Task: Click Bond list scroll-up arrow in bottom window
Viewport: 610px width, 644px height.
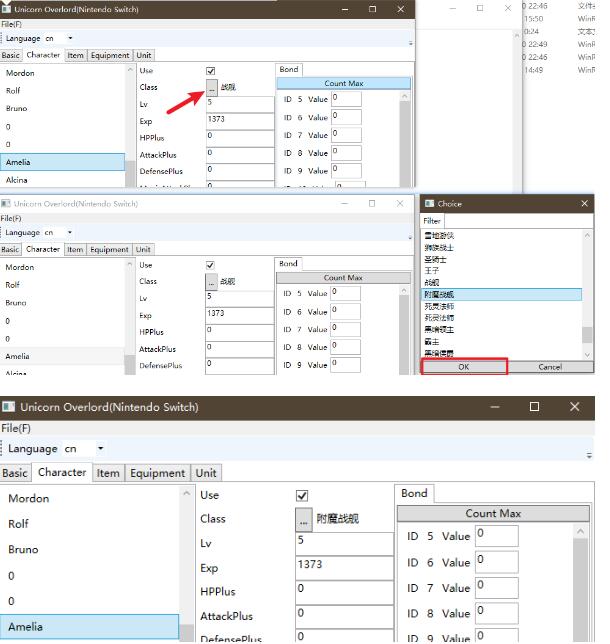Action: pyautogui.click(x=581, y=532)
